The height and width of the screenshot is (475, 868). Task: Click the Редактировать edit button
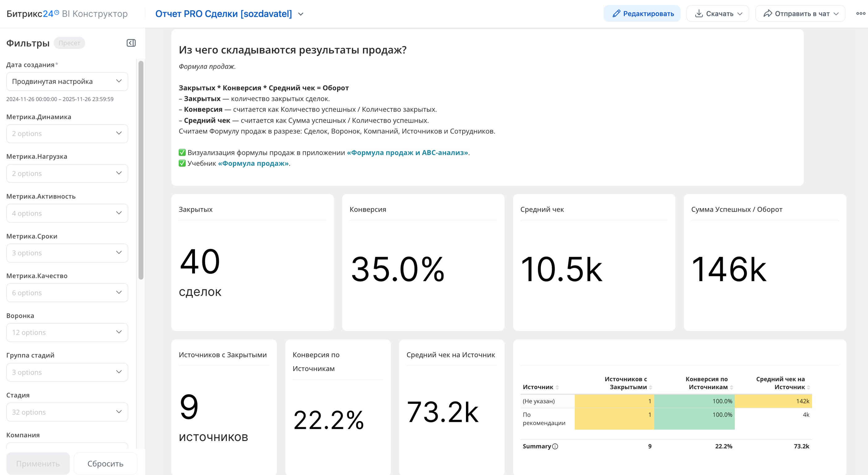click(642, 14)
